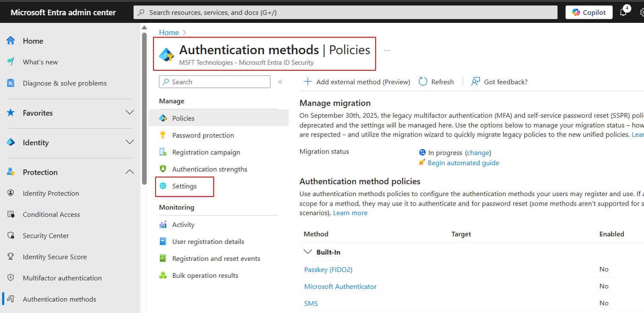Click the Authentication strengths shield icon
Image resolution: width=644 pixels, height=313 pixels.
tap(163, 169)
